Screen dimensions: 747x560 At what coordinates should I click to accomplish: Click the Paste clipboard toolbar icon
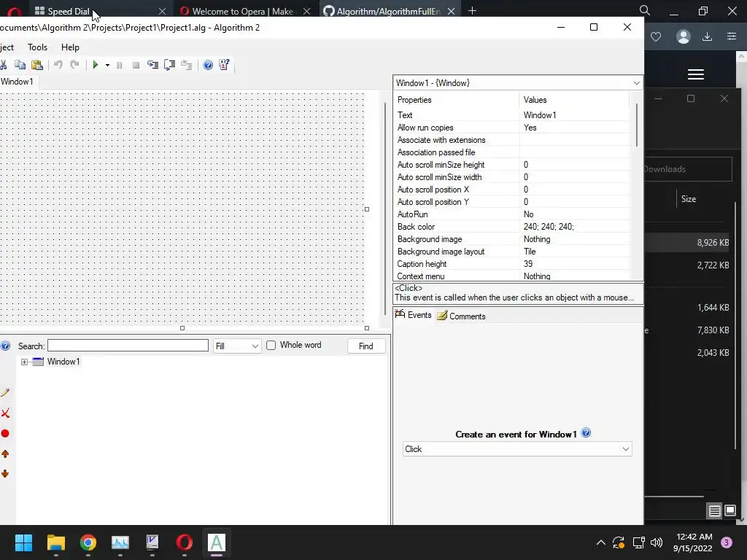point(36,65)
